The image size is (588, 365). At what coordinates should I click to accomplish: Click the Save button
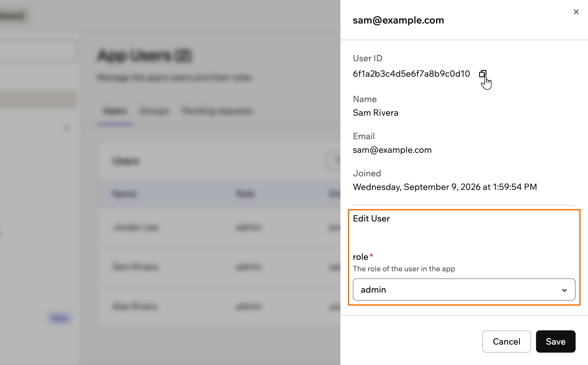point(556,341)
